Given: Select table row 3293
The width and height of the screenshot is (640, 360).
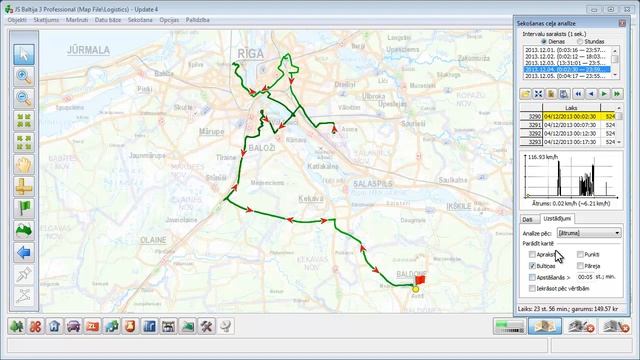Looking at the screenshot, I should 567,142.
